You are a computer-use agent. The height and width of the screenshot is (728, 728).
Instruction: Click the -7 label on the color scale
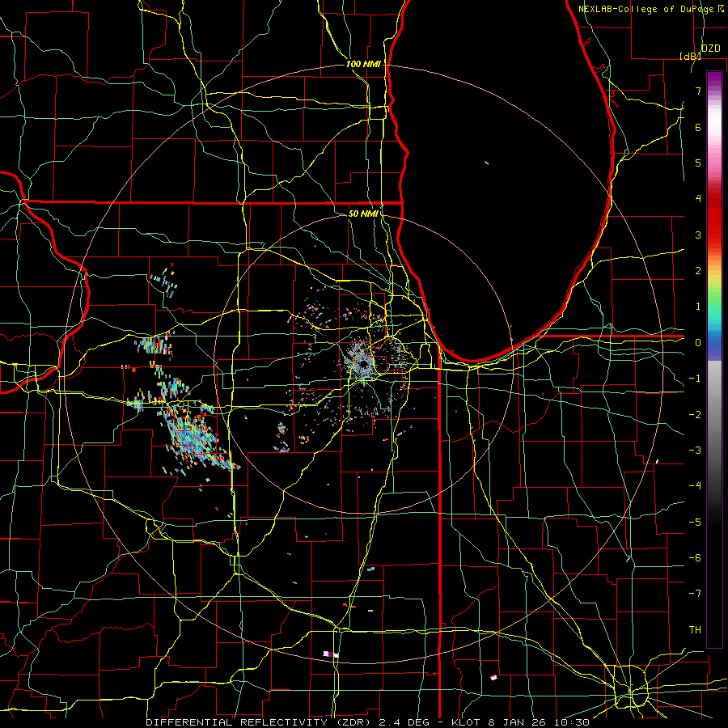[x=695, y=594]
